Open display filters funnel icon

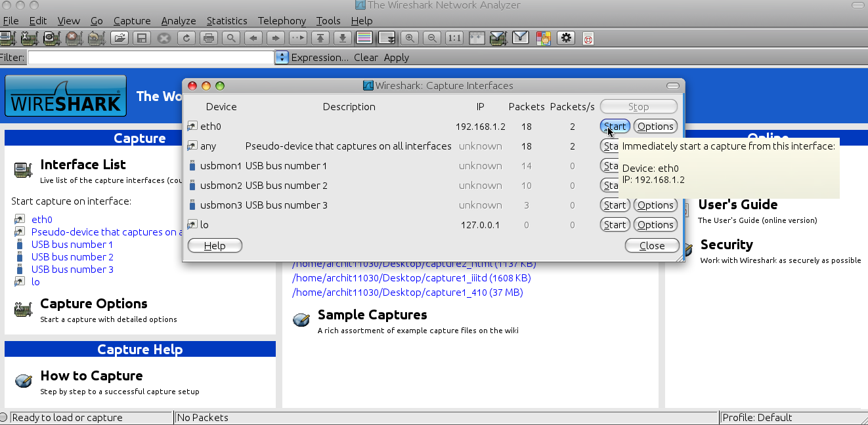click(x=521, y=37)
